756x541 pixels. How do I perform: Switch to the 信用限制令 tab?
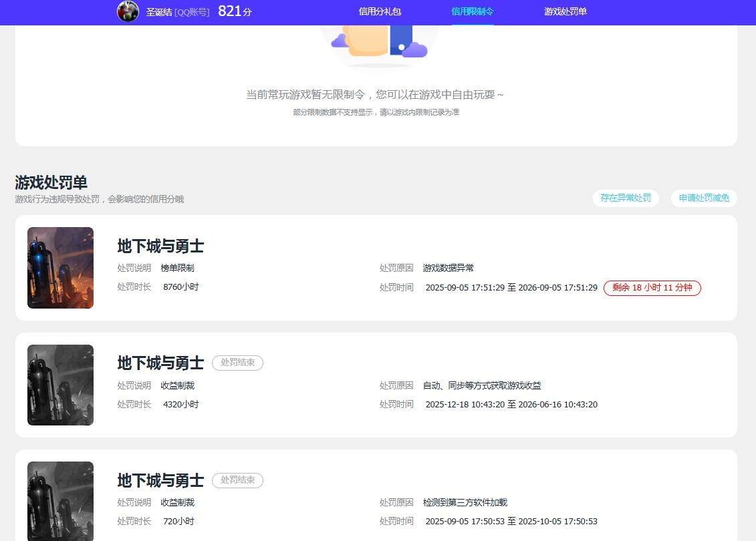point(473,11)
